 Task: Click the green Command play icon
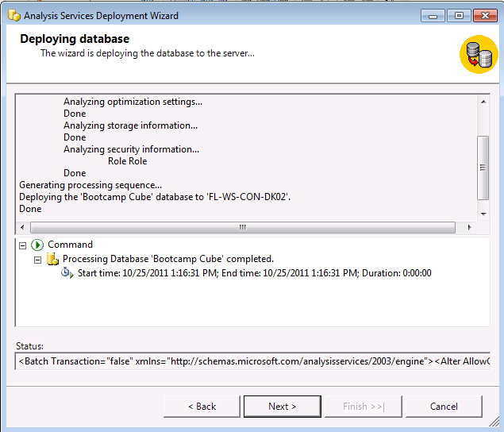click(37, 245)
